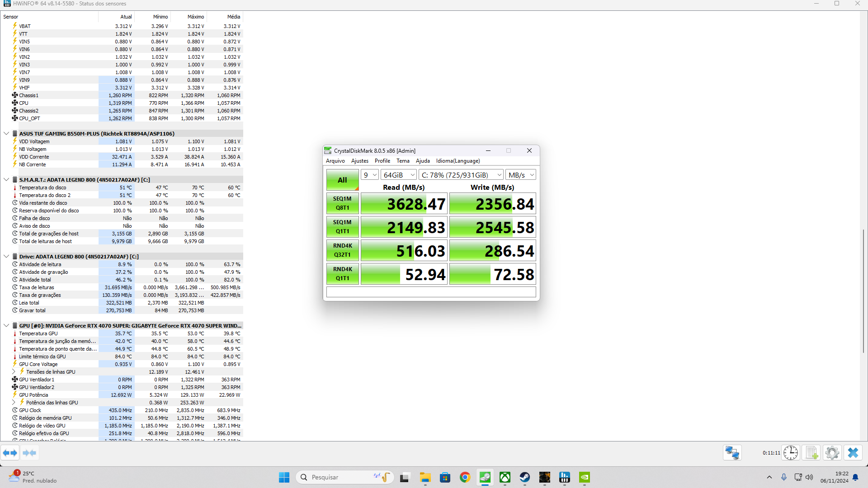Image resolution: width=868 pixels, height=488 pixels.
Task: Click the Sensor column header
Action: pos(49,17)
